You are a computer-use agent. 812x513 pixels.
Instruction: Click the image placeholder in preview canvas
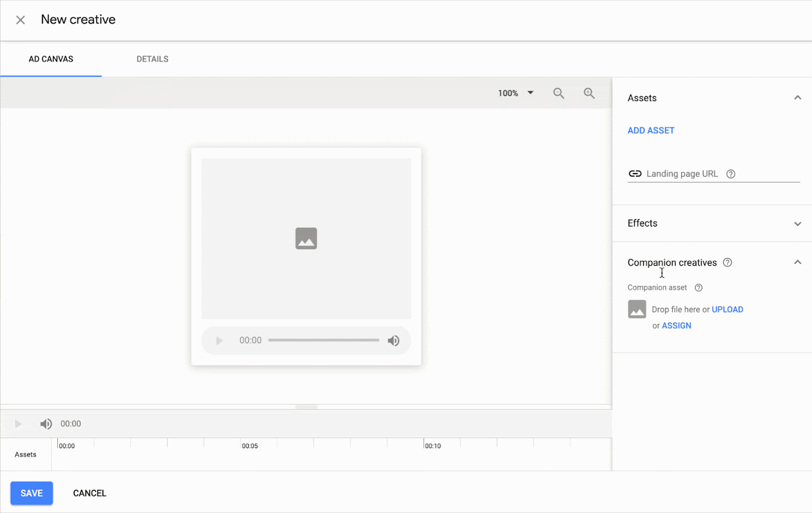coord(306,238)
